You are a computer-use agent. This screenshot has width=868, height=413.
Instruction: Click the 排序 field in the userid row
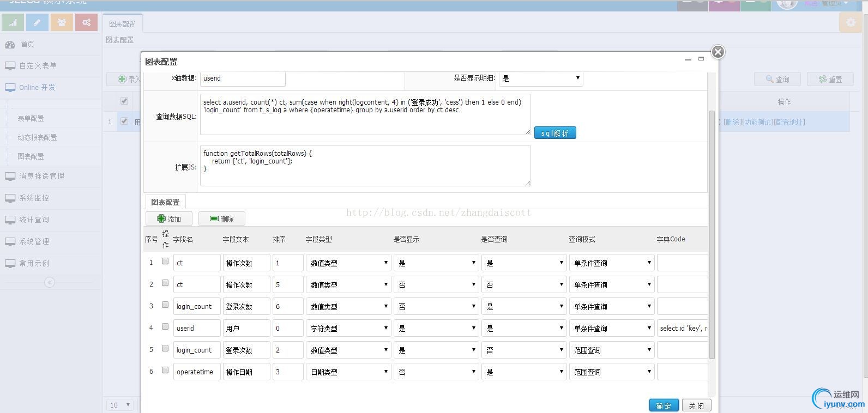point(288,328)
